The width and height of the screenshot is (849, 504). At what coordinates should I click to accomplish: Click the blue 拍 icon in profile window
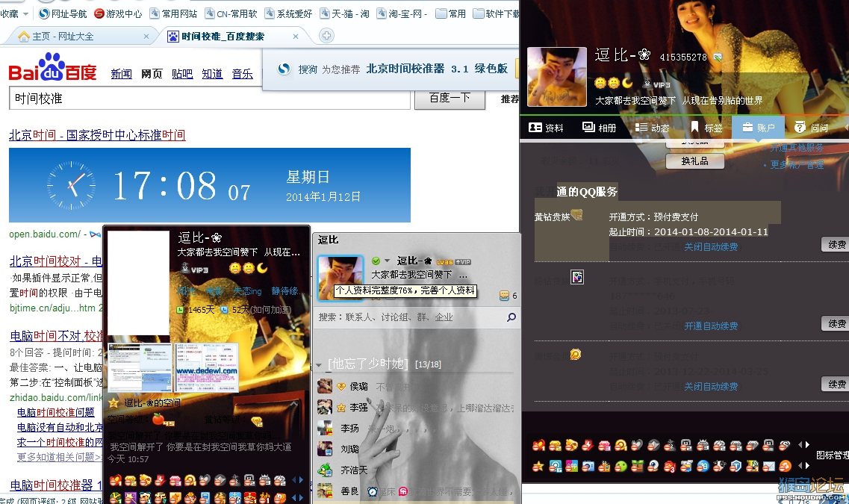(x=702, y=466)
